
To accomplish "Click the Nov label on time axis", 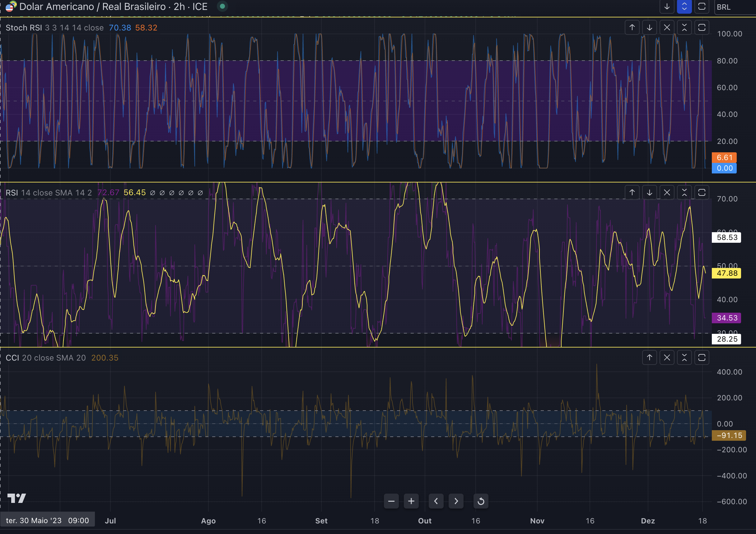I will click(x=537, y=521).
